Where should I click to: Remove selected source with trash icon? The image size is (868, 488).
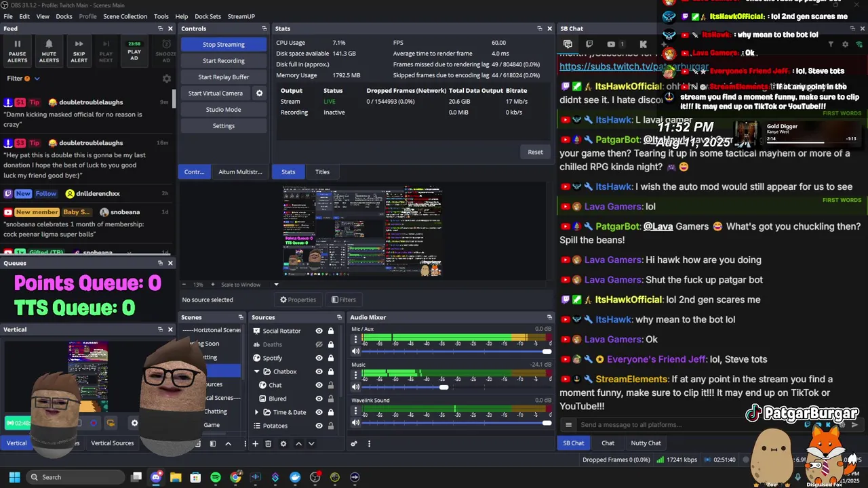pyautogui.click(x=268, y=444)
